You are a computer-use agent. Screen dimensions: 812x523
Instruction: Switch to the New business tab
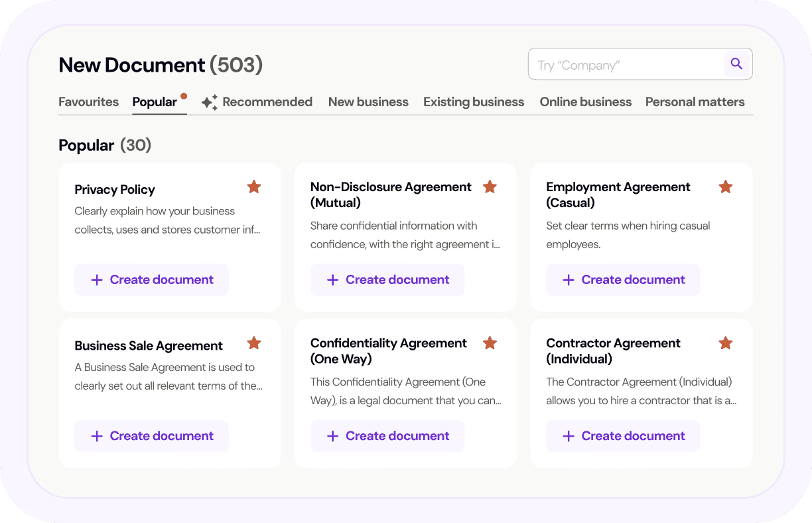pos(368,102)
